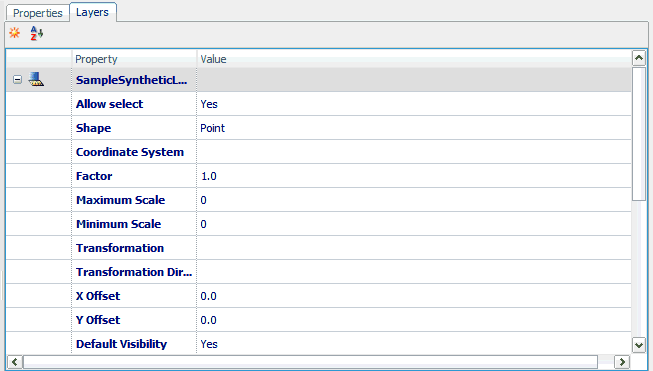Switch to the Properties tab

(x=37, y=13)
